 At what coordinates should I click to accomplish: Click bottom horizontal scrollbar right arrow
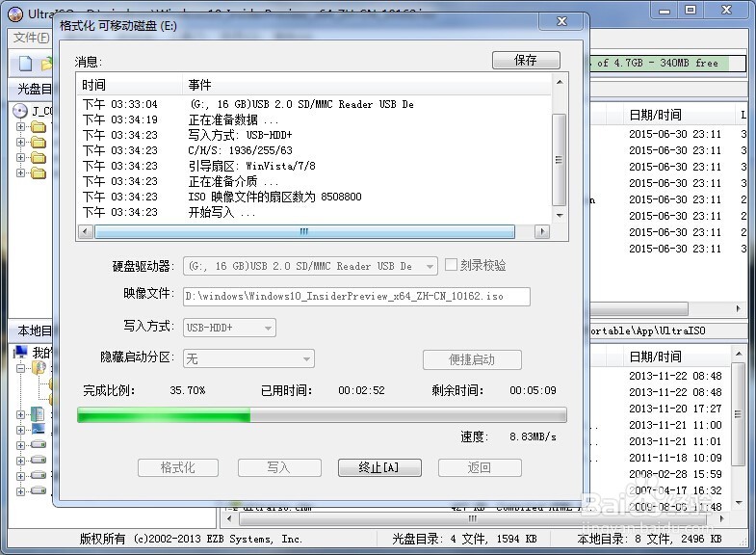(721, 518)
